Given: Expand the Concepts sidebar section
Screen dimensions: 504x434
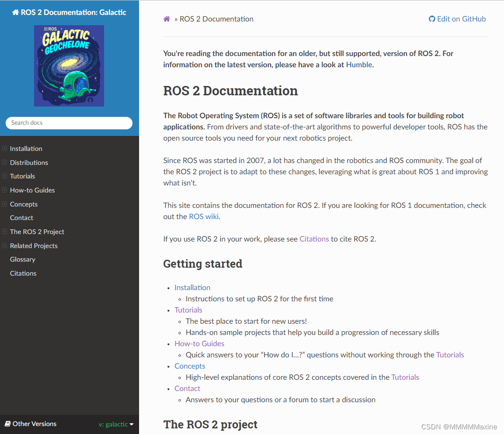Looking at the screenshot, I should point(5,204).
